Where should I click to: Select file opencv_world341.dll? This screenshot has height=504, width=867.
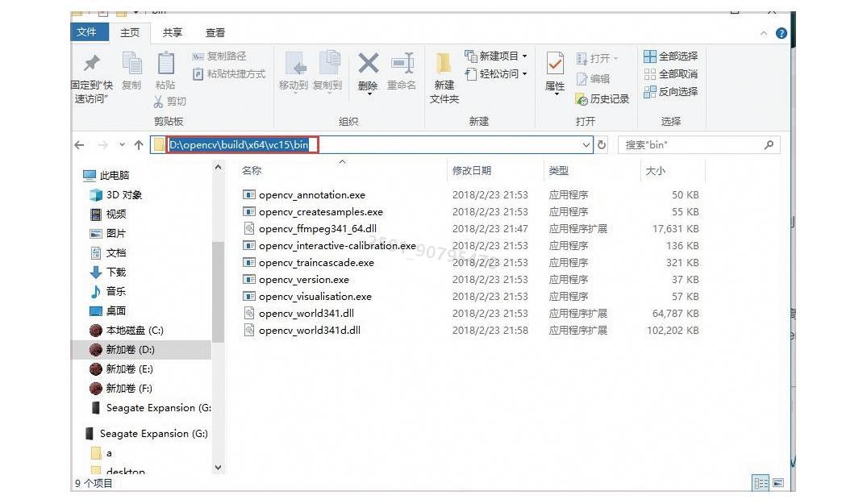coord(298,314)
